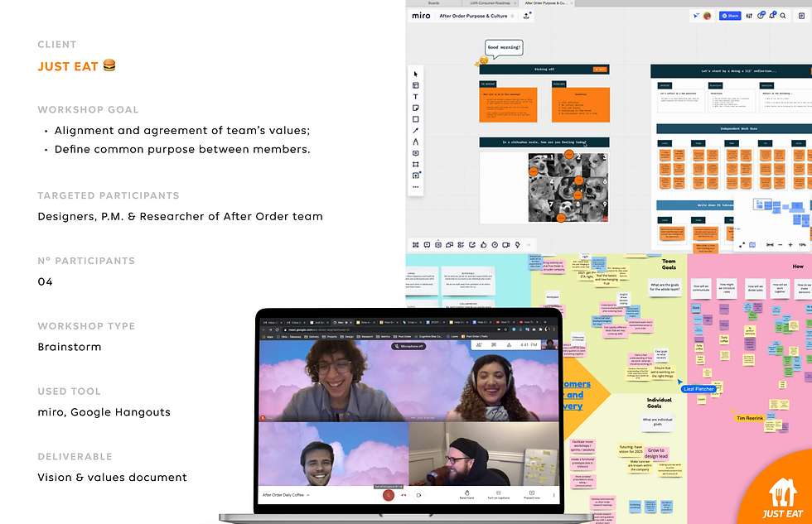Click the user avatar in Miro header
This screenshot has width=812, height=524.
[x=707, y=16]
